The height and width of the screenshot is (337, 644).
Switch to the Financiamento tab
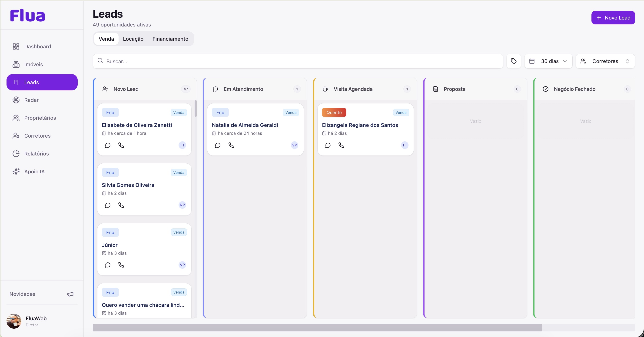(x=170, y=39)
